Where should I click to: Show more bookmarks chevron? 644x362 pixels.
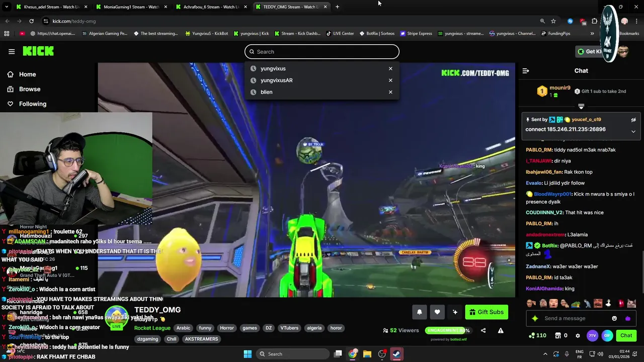coord(592,34)
